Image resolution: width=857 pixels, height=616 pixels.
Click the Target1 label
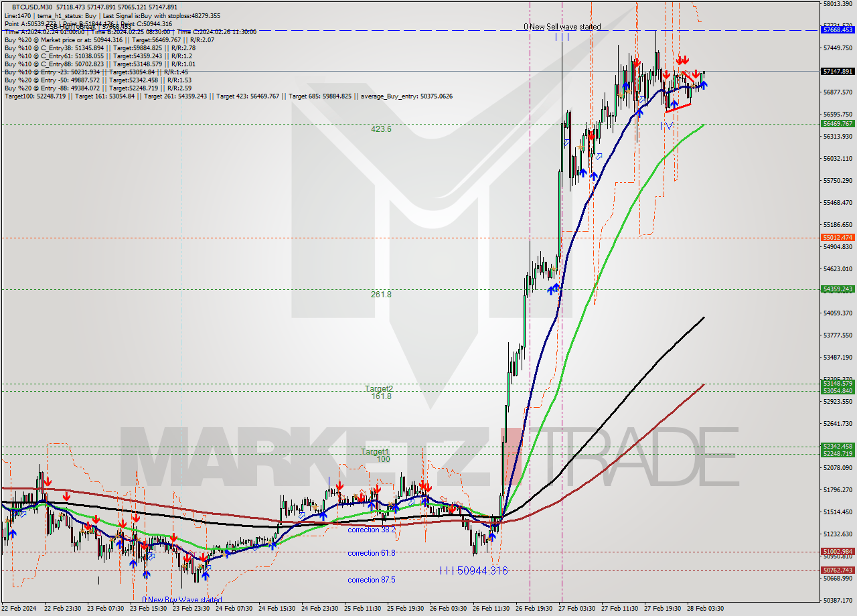(375, 452)
